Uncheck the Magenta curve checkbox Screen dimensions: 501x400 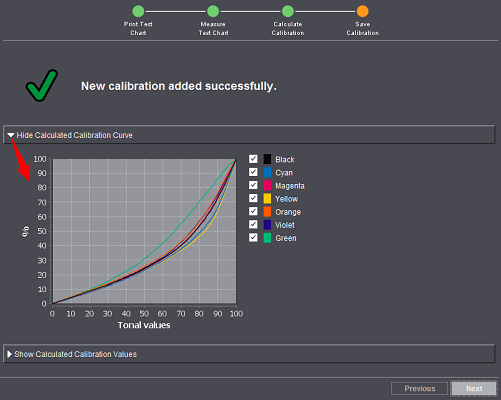click(253, 185)
